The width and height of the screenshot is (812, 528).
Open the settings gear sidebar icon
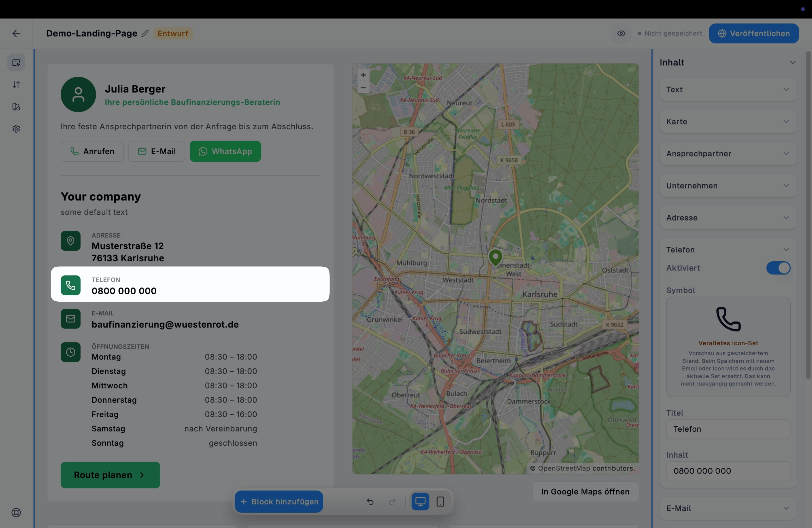coord(16,129)
